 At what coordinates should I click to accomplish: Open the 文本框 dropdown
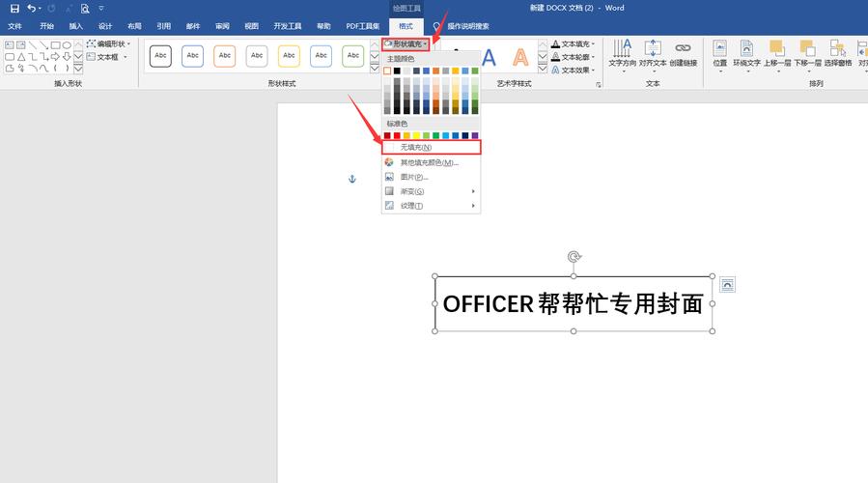(107, 56)
